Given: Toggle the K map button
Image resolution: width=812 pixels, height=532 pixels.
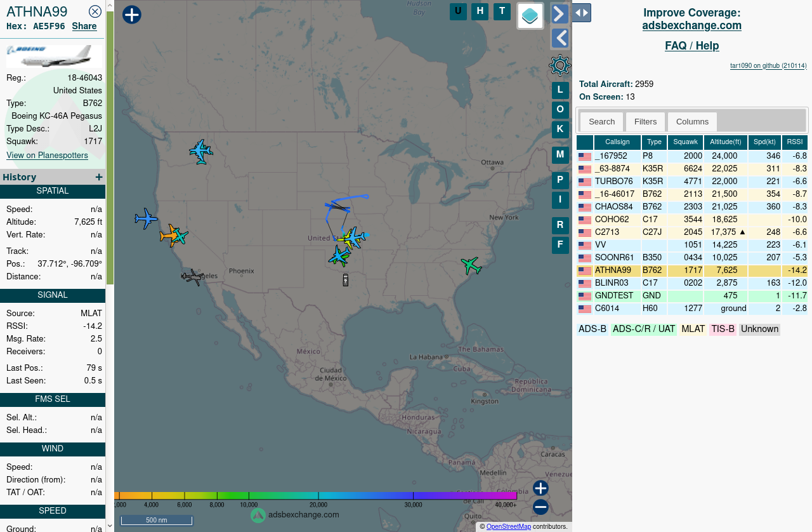Looking at the screenshot, I should (560, 130).
